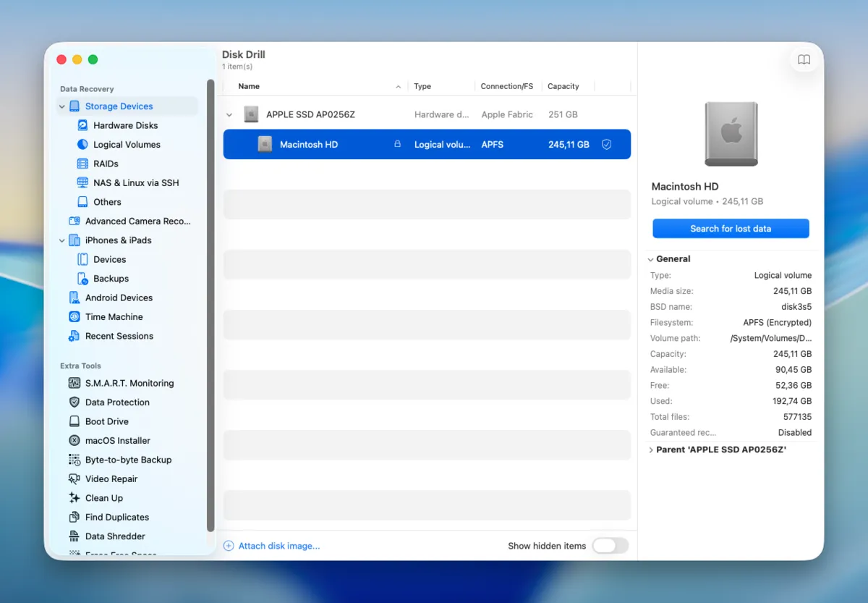The height and width of the screenshot is (603, 868).
Task: Click the Attach disk image link
Action: coord(279,546)
